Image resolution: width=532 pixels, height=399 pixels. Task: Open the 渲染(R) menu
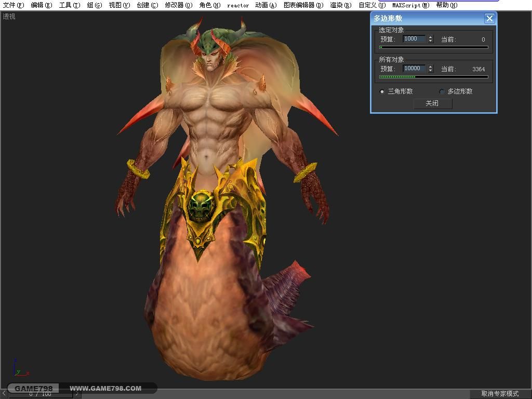[x=341, y=5]
